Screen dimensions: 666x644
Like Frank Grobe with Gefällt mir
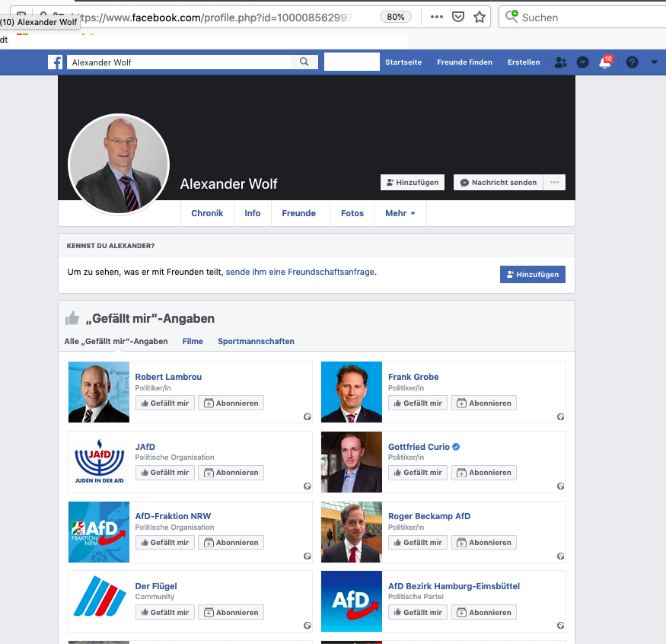pyautogui.click(x=418, y=403)
